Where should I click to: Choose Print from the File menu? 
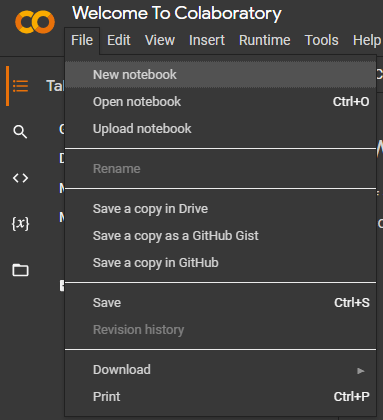[220, 397]
